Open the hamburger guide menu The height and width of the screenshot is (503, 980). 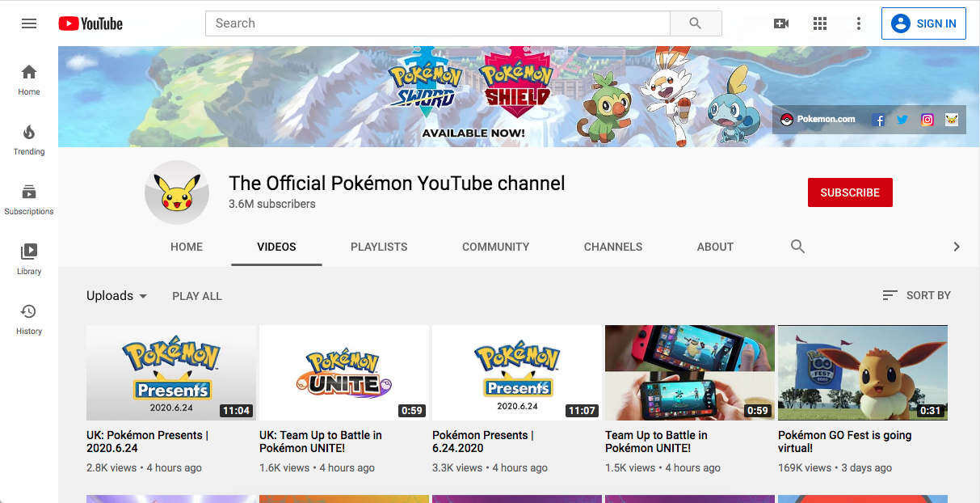pos(29,23)
